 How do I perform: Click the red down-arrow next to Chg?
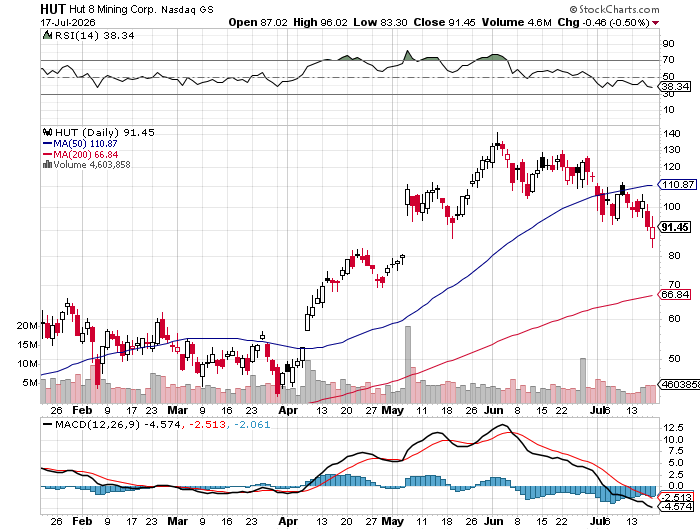pos(655,23)
